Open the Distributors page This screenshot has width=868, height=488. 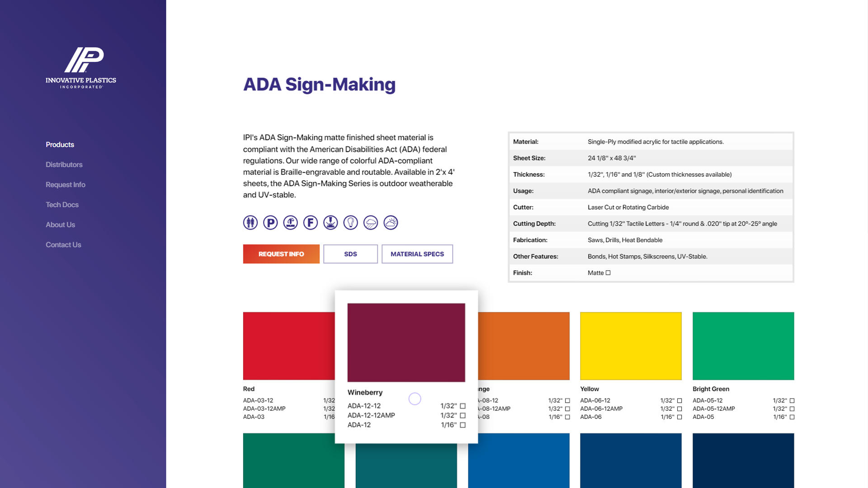pyautogui.click(x=64, y=164)
